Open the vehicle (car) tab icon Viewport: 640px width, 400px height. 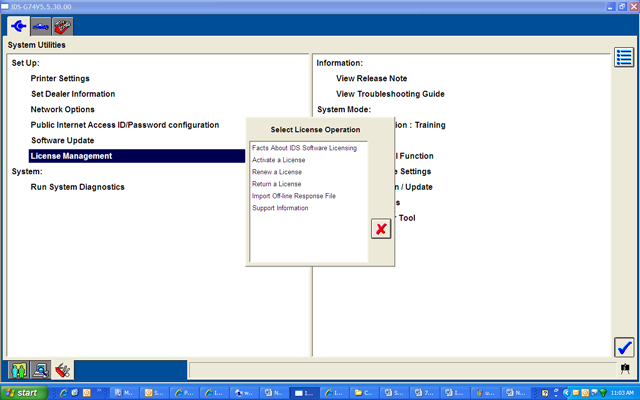click(41, 27)
